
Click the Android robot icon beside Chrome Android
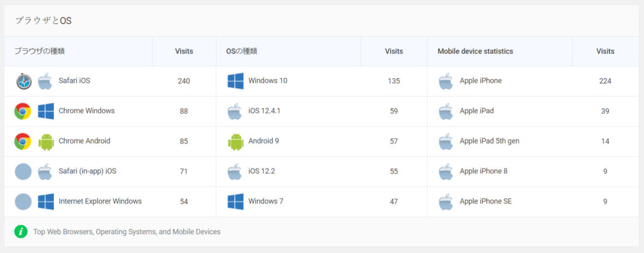[46, 142]
